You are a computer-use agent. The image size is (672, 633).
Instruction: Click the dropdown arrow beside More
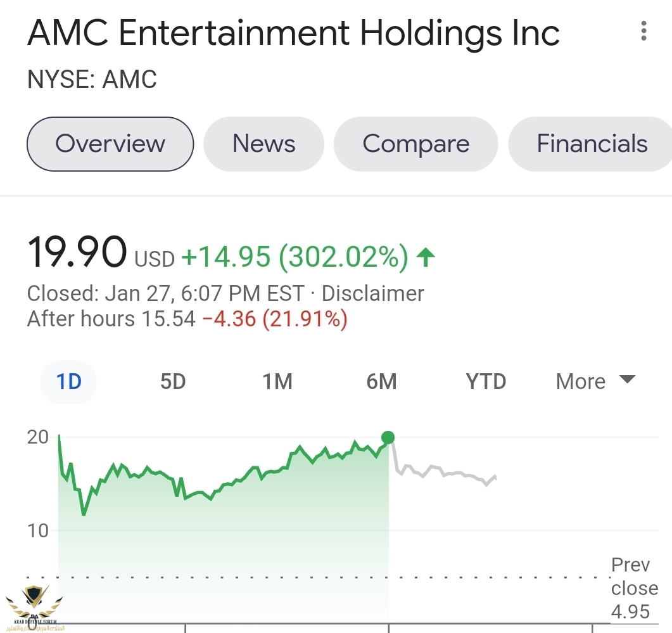pos(627,380)
